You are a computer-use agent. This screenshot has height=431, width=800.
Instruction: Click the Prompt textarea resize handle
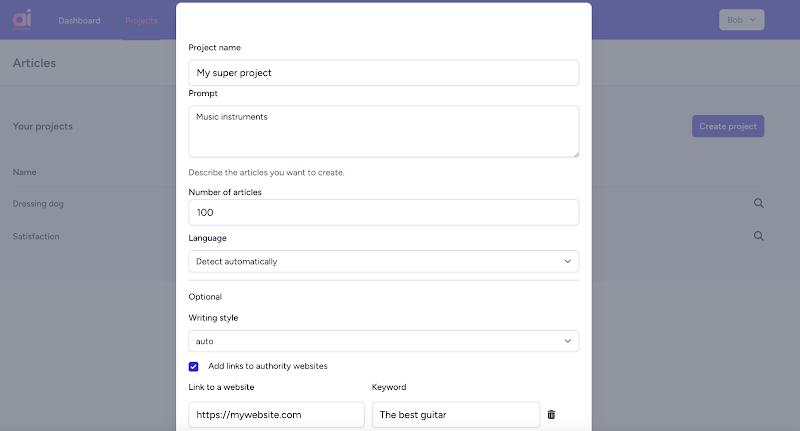click(575, 153)
